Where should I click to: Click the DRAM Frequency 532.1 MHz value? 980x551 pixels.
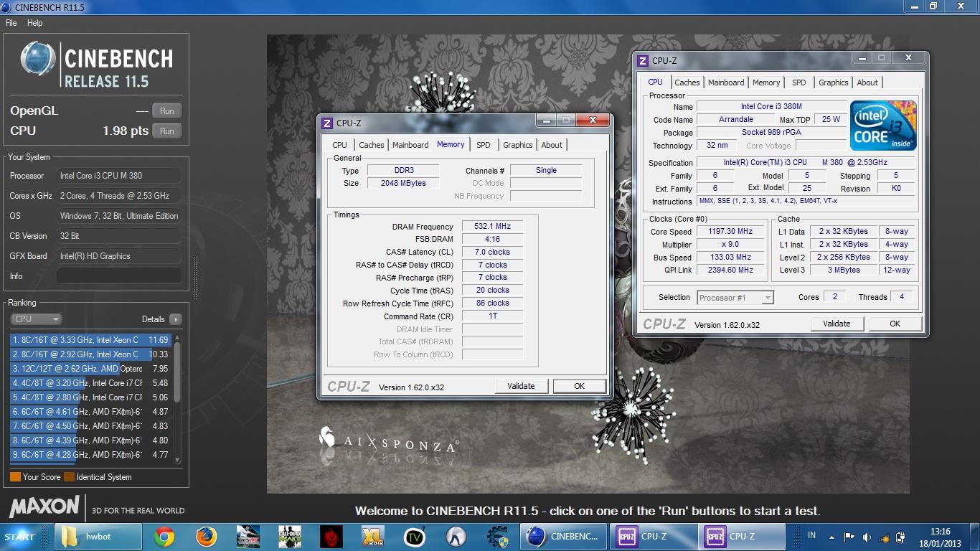[491, 227]
